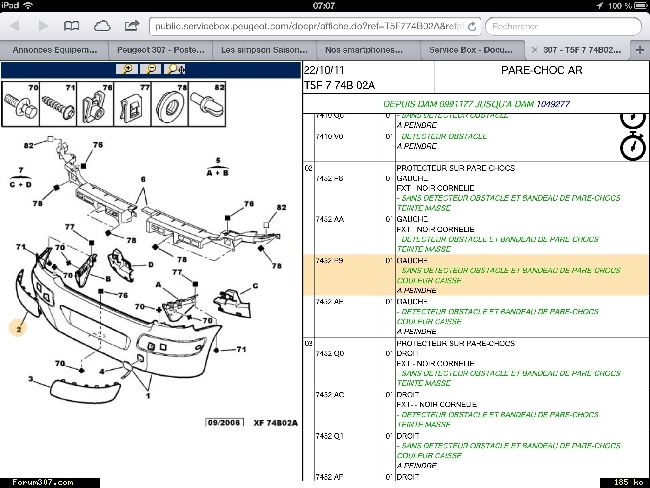The width and height of the screenshot is (650, 488).
Task: Click the Rechercher search field
Action: 563,26
